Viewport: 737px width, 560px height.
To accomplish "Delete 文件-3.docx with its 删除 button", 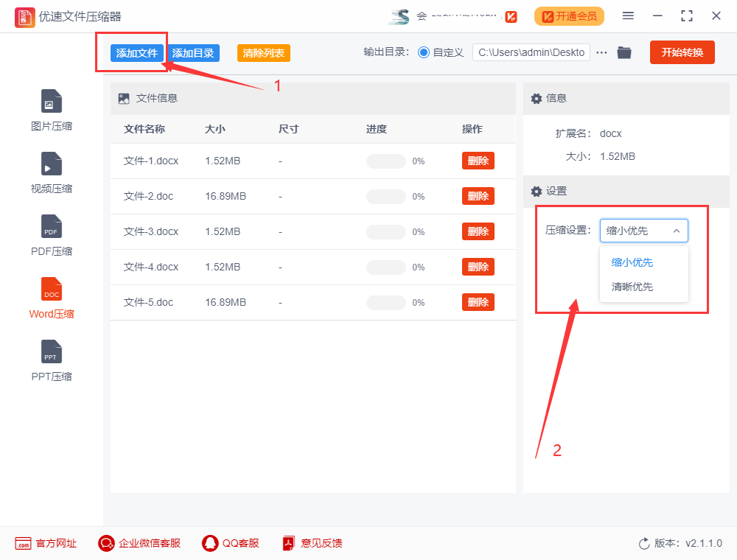I will (x=478, y=231).
